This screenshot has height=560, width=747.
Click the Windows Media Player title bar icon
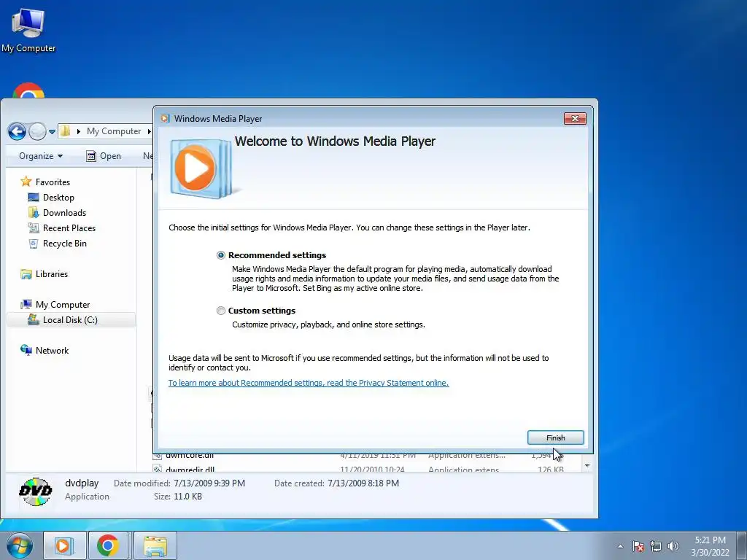tap(165, 119)
